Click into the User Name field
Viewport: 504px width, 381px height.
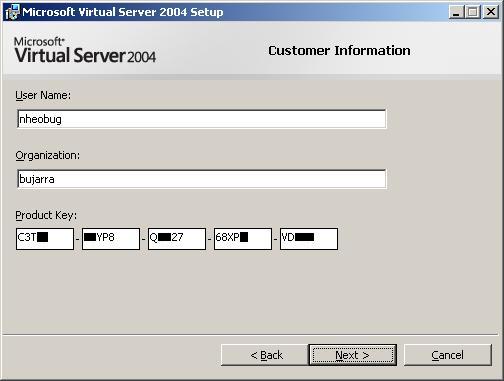click(x=202, y=119)
